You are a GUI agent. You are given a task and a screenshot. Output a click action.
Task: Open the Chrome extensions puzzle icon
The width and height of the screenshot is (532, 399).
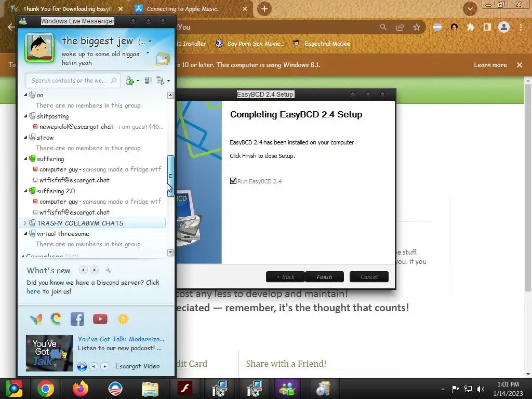point(471,27)
